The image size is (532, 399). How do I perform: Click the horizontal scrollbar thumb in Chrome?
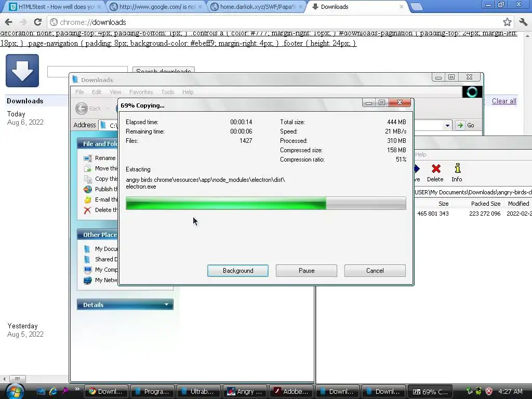[18, 379]
